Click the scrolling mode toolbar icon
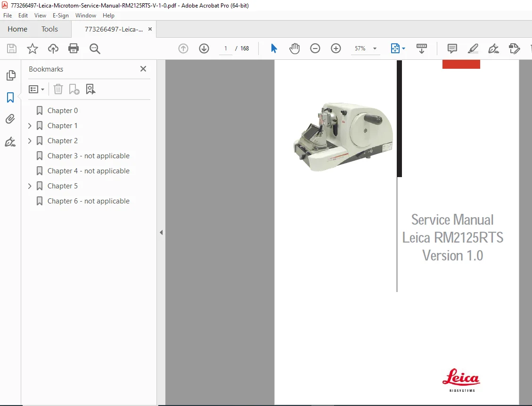Viewport: 532px width, 406px height. point(421,49)
